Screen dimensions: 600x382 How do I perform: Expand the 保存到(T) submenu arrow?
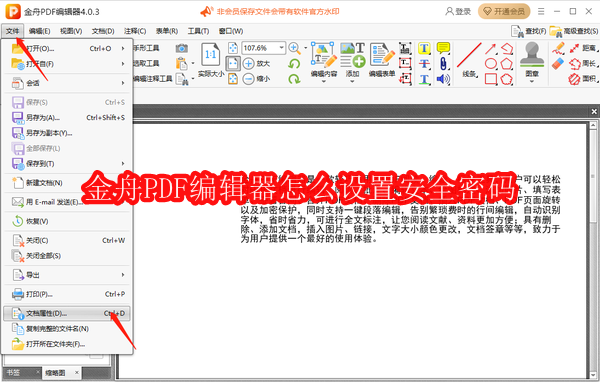tap(123, 163)
